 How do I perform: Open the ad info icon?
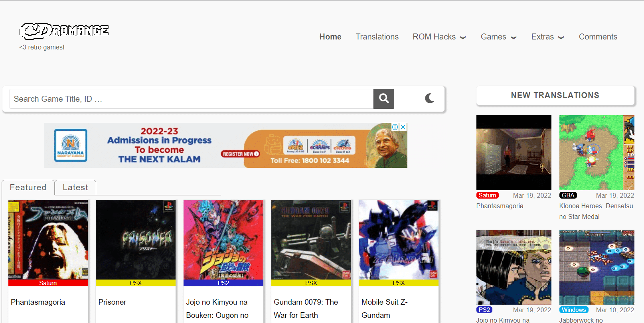pos(395,127)
